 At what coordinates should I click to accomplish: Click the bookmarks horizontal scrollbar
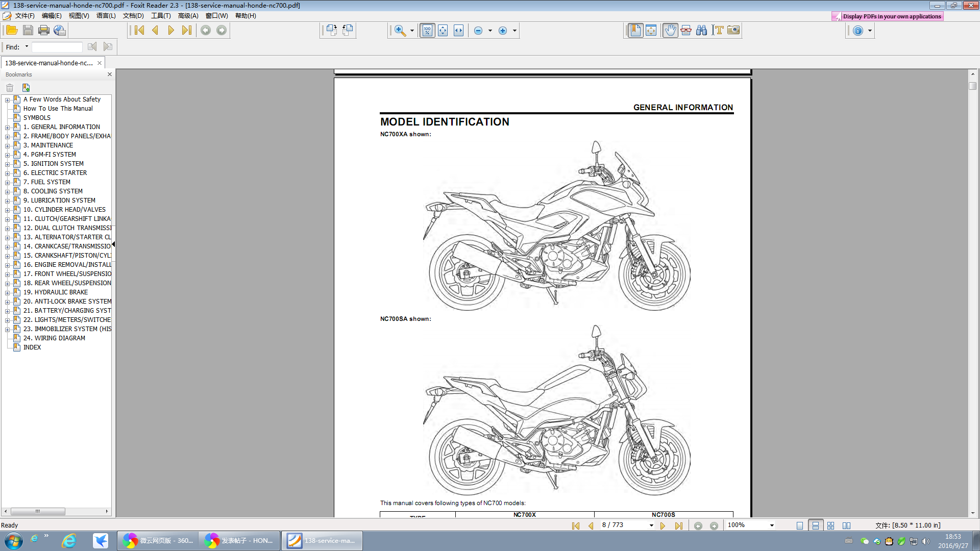(x=38, y=511)
